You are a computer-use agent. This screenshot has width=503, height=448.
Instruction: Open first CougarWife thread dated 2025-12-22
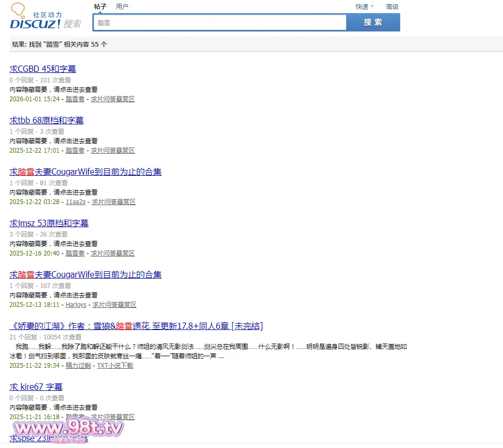click(x=85, y=172)
